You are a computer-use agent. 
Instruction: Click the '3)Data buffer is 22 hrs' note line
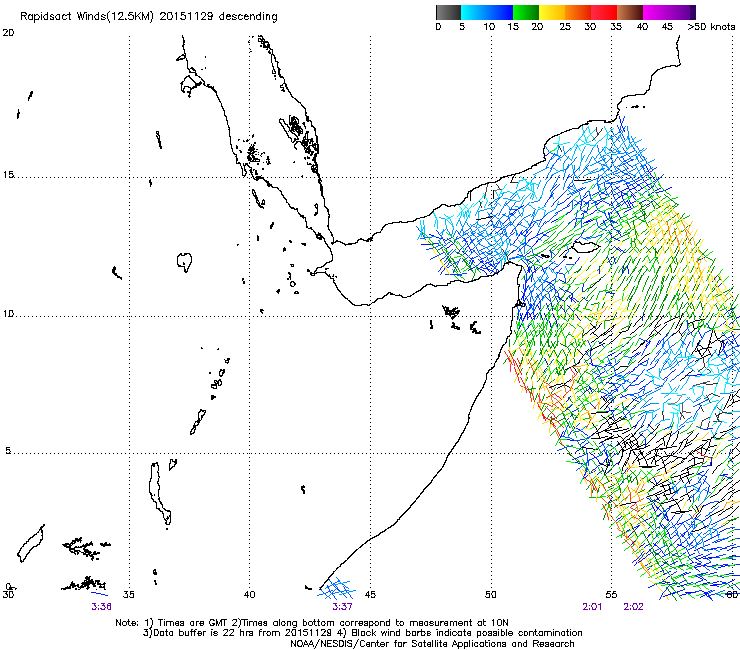362,633
